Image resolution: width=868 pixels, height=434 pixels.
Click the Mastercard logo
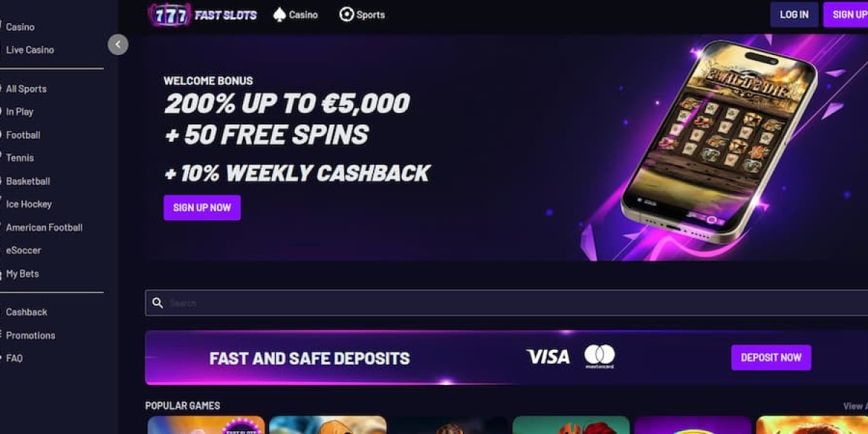[x=600, y=357]
